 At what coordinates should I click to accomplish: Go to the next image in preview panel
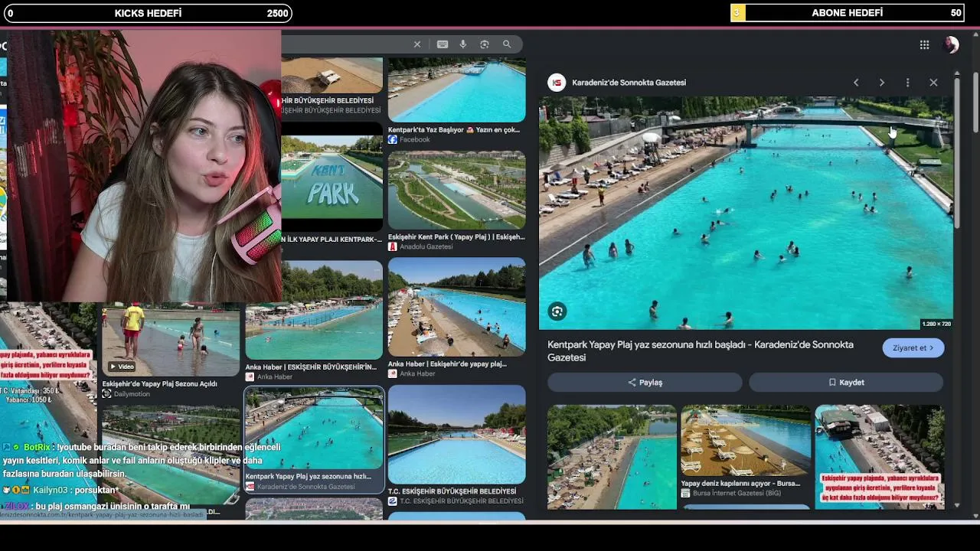(881, 83)
